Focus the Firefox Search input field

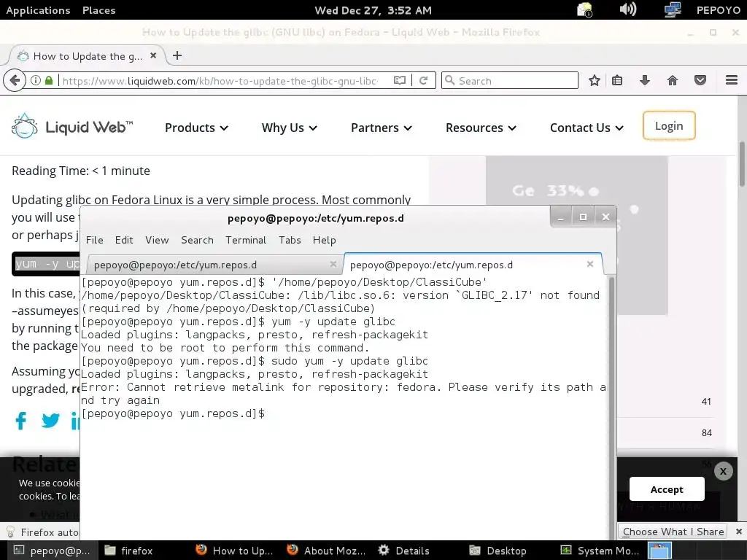click(x=510, y=80)
